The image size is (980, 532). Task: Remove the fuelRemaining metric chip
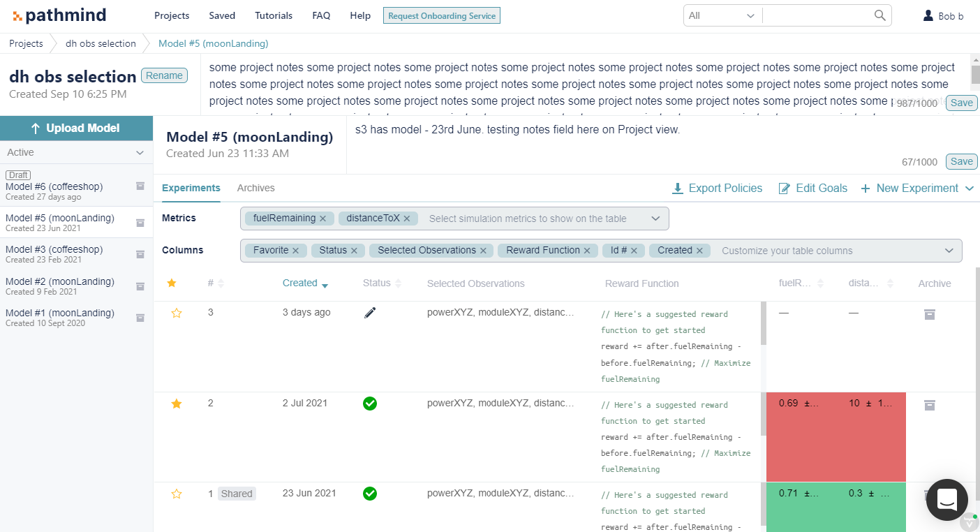322,219
